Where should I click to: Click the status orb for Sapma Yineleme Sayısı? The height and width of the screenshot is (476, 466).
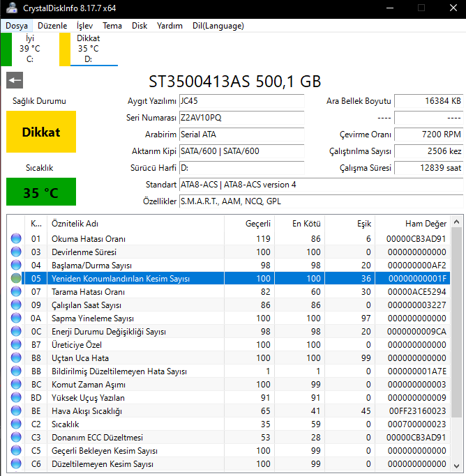click(x=16, y=318)
